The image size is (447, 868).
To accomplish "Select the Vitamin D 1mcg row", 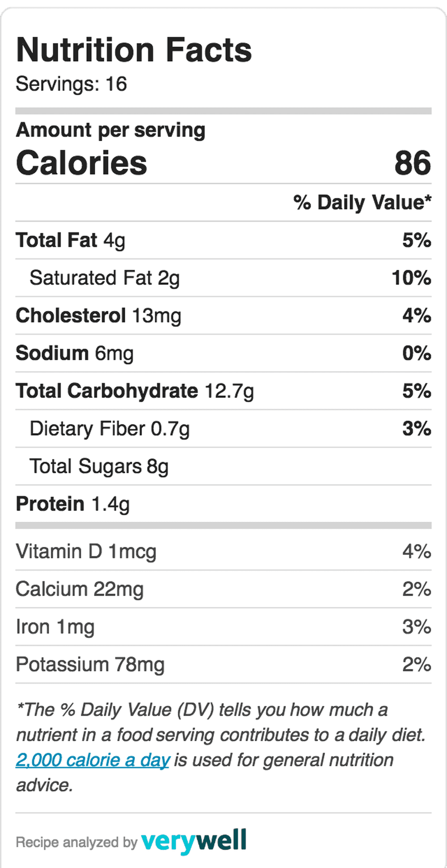I will point(223,551).
